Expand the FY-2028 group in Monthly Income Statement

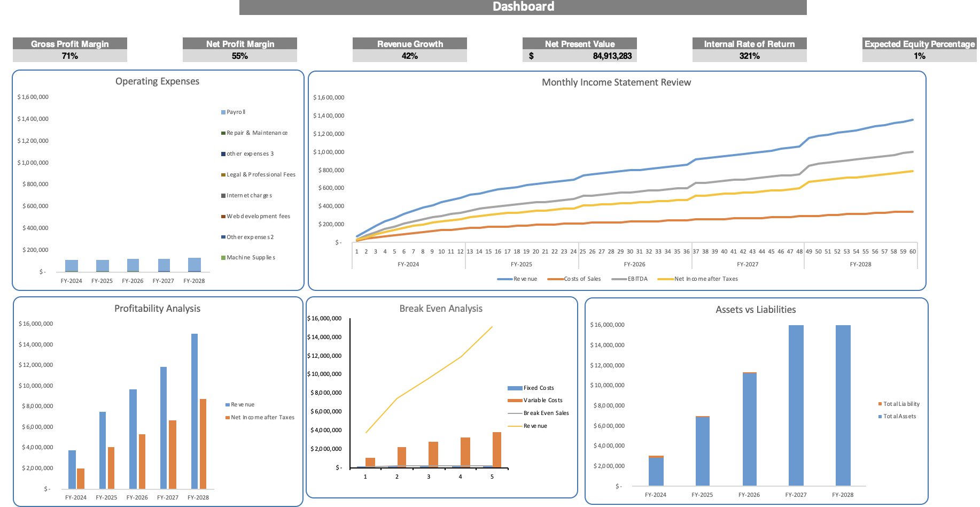[861, 264]
